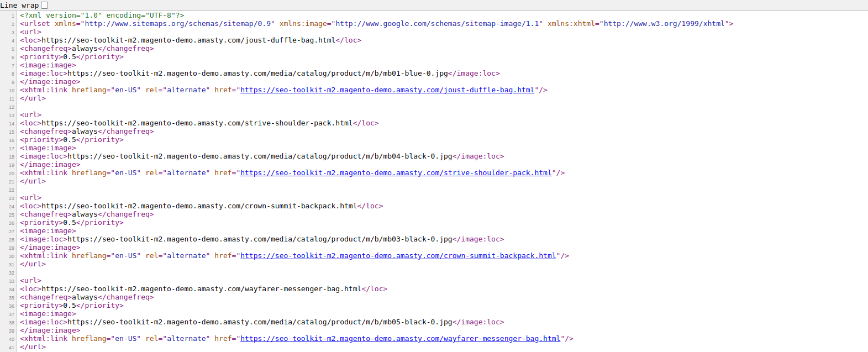Click the closing url tag on line 11
This screenshot has height=352, width=868.
(33, 98)
